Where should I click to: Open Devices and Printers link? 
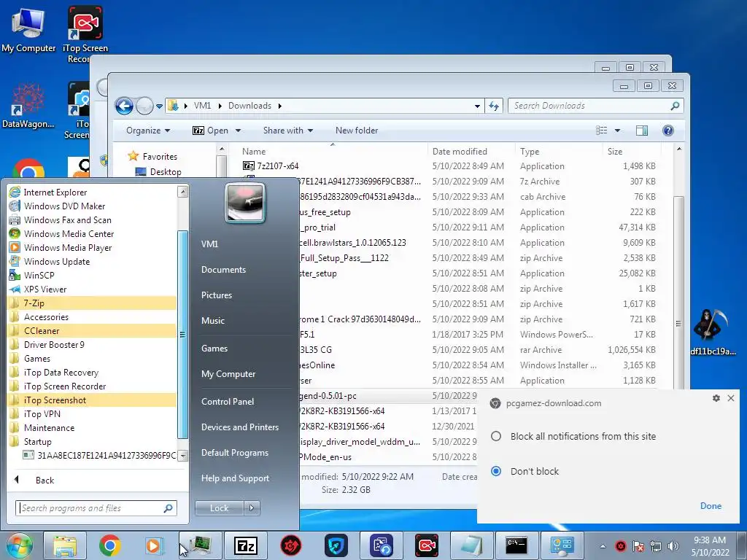click(239, 427)
